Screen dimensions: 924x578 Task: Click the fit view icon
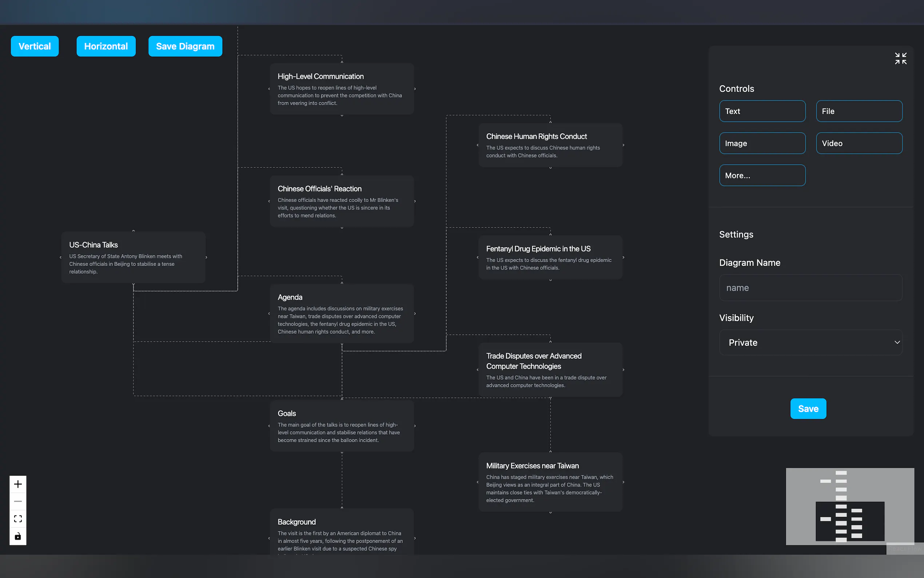[x=18, y=519]
